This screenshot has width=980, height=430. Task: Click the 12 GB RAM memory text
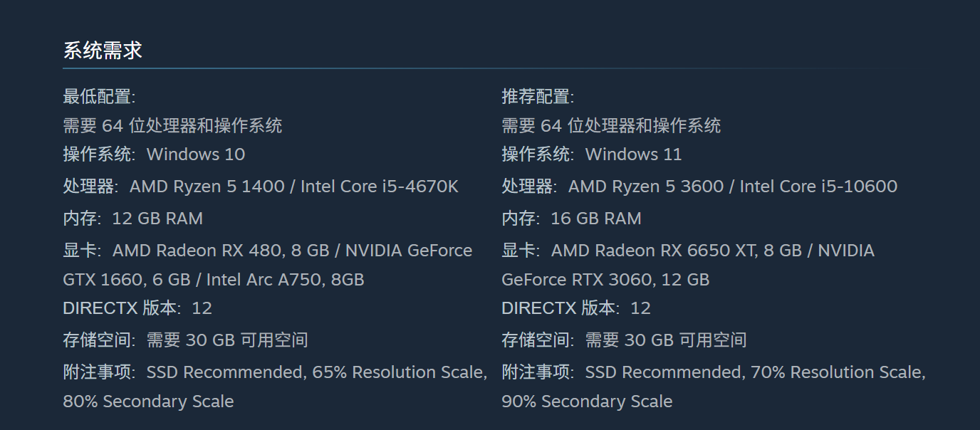pos(157,219)
